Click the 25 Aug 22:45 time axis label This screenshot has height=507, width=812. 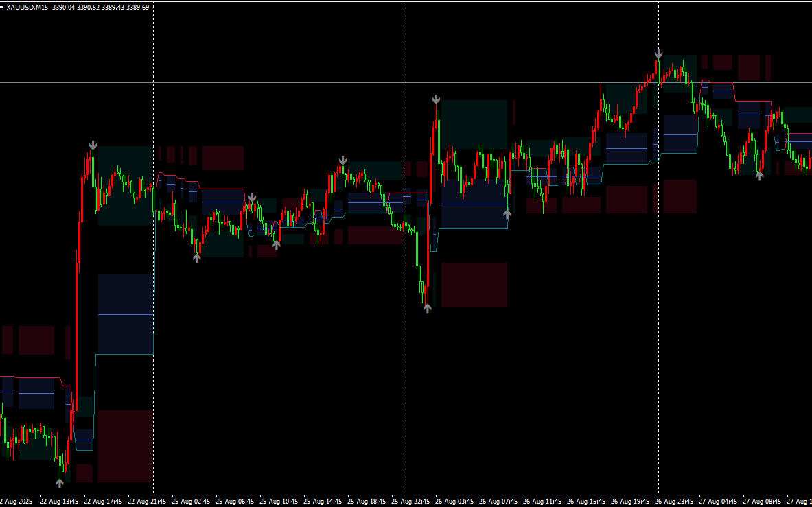[x=410, y=501]
